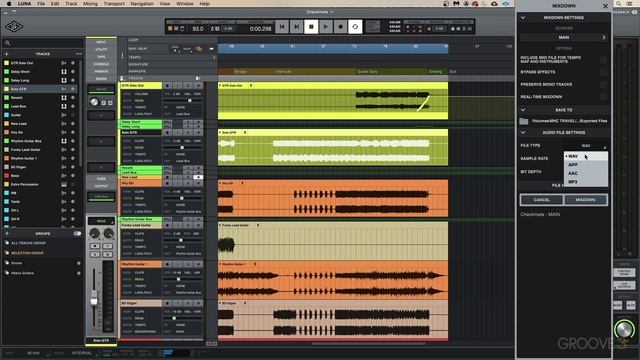Screen dimensions: 640x360
Task: Toggle the Groups enable switch
Action: click(77, 234)
